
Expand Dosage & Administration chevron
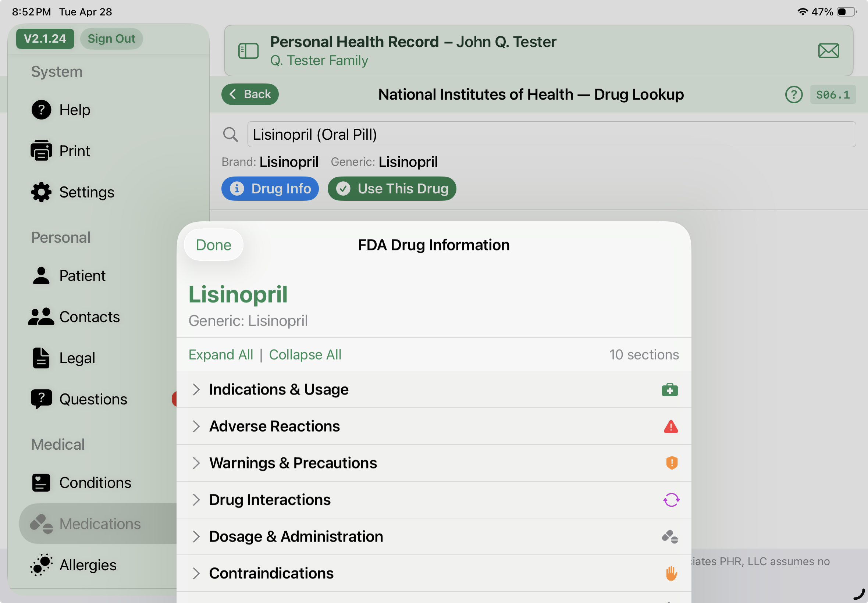tap(196, 536)
